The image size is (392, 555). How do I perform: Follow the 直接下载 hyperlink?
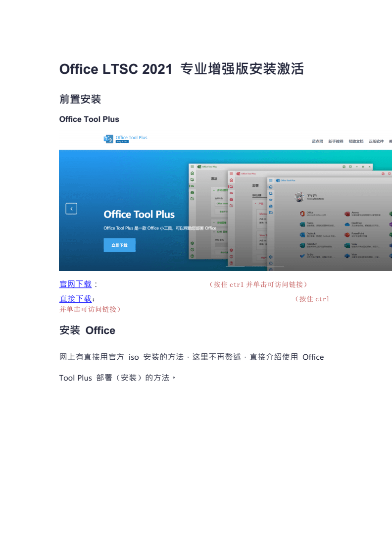(x=75, y=298)
